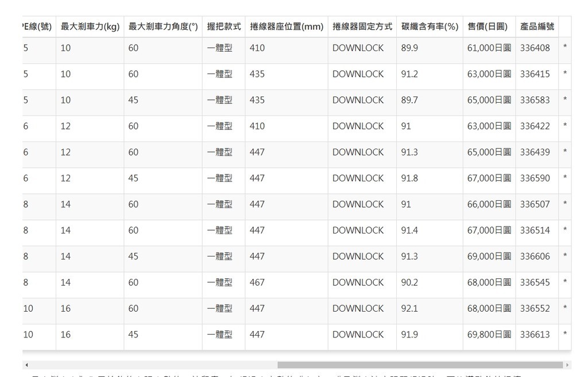This screenshot has height=377, width=588.
Task: Click the 捲線器座位置(mm) column header
Action: (x=287, y=27)
